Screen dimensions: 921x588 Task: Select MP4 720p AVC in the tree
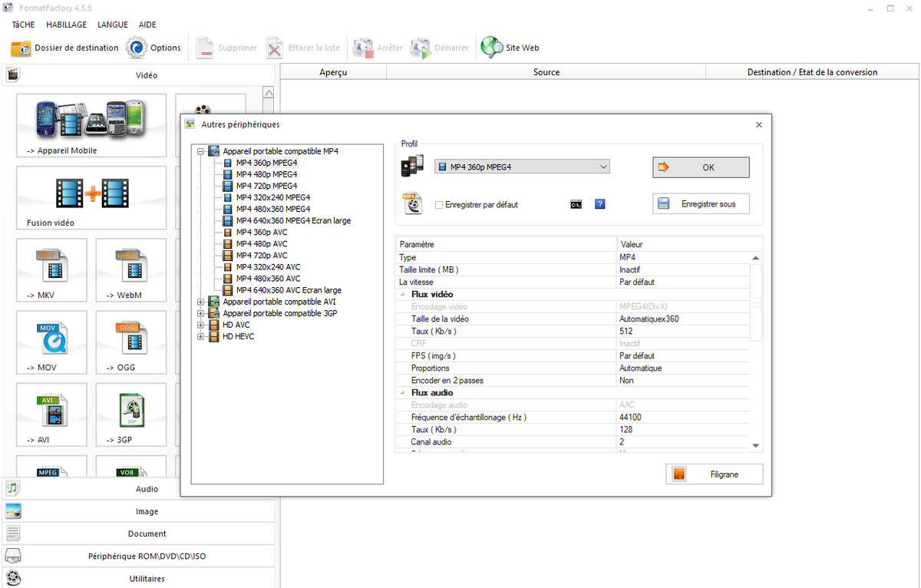tap(262, 255)
